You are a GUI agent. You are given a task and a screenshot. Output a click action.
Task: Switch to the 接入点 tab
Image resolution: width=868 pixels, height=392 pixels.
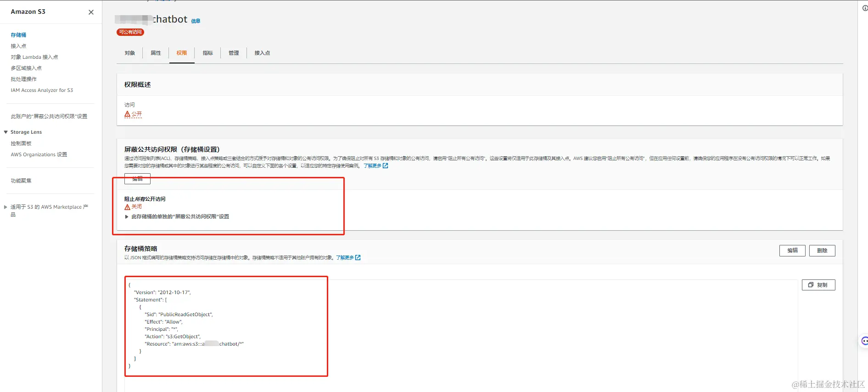tap(262, 53)
